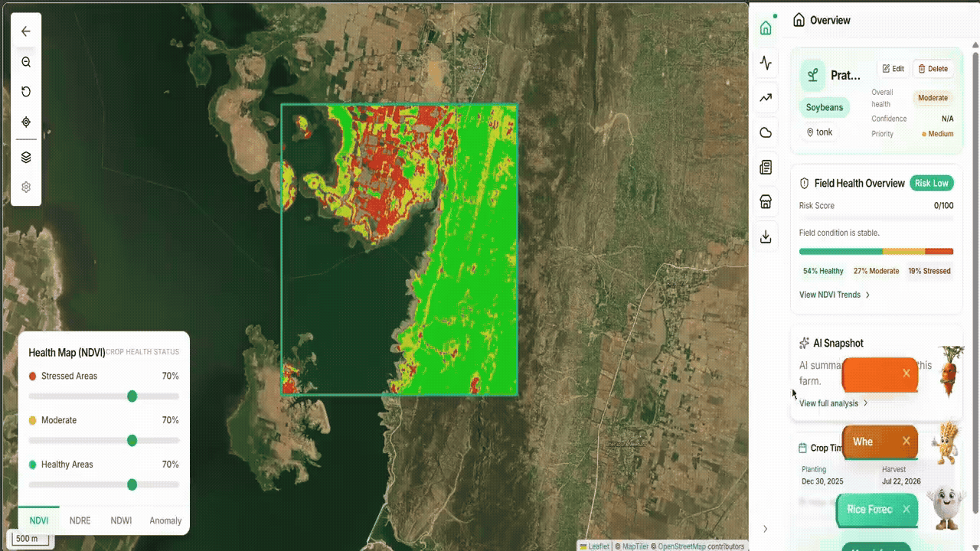The width and height of the screenshot is (980, 551).
Task: Click the rice grain mascot character
Action: 945,509
